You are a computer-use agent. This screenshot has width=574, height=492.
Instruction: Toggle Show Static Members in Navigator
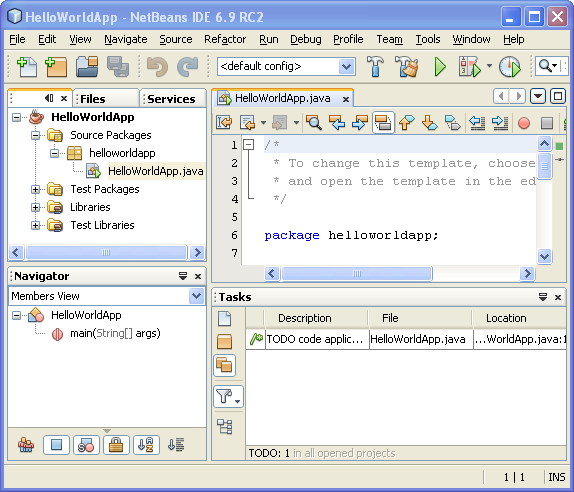(86, 445)
